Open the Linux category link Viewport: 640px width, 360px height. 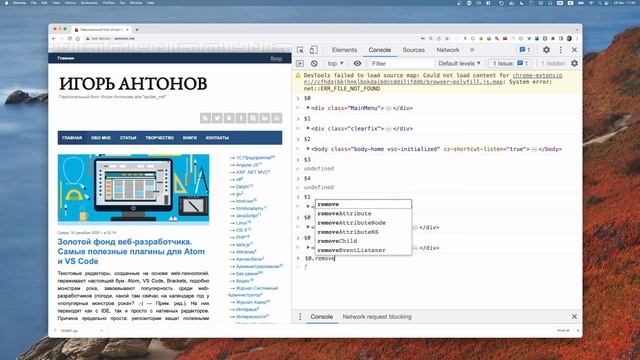[x=243, y=223]
